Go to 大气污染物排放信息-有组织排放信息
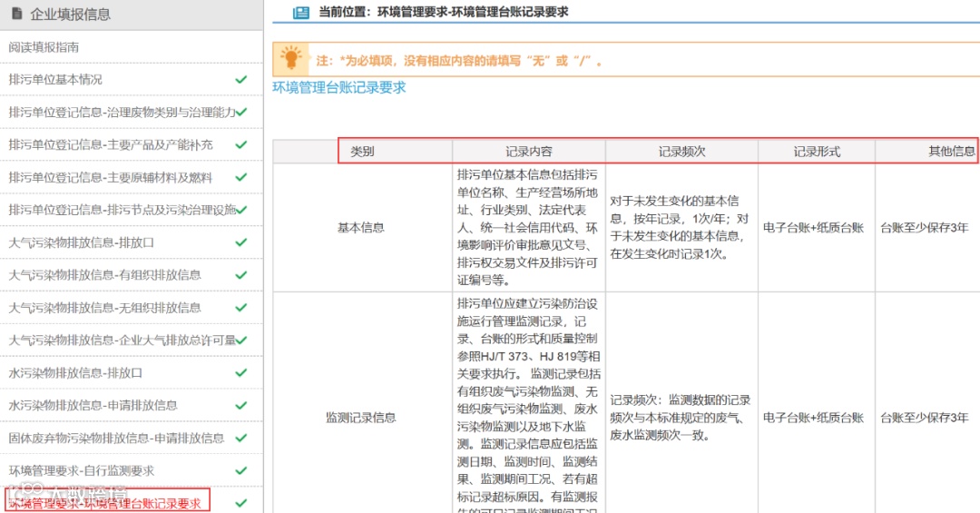980x513 pixels. pos(105,274)
